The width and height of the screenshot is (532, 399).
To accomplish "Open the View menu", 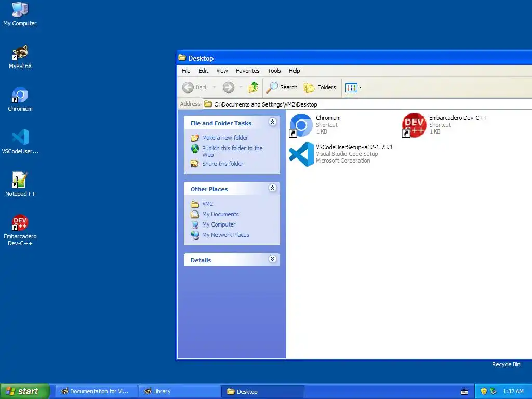I will coord(222,71).
